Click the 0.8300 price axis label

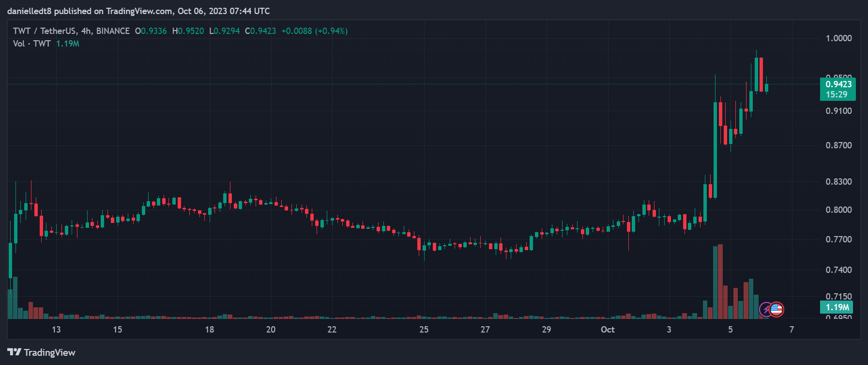[838, 182]
